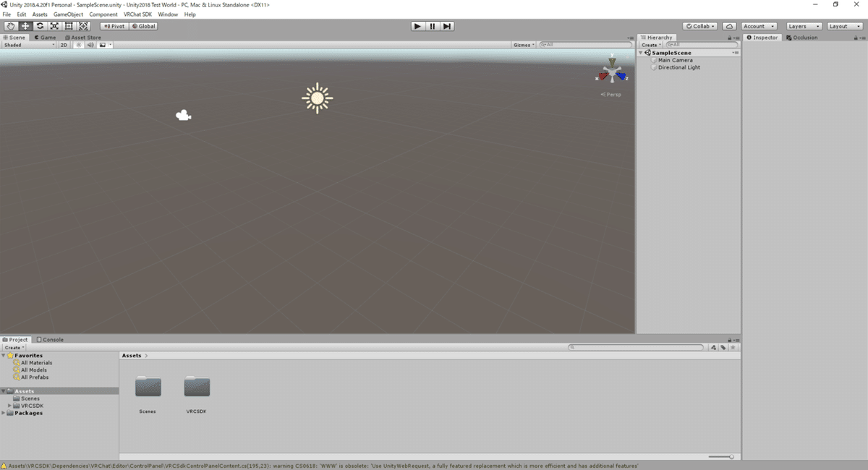Toggle 2D scene view mode
The height and width of the screenshot is (470, 868).
pyautogui.click(x=64, y=45)
